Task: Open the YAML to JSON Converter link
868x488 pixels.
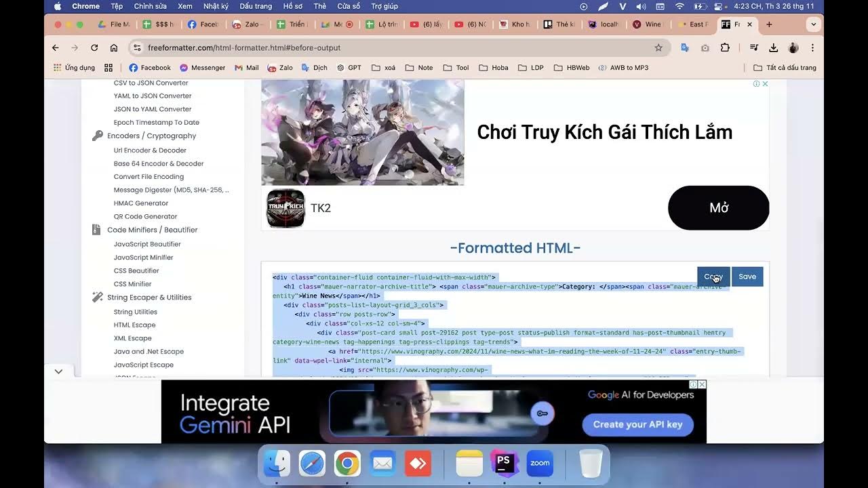Action: (x=153, y=96)
